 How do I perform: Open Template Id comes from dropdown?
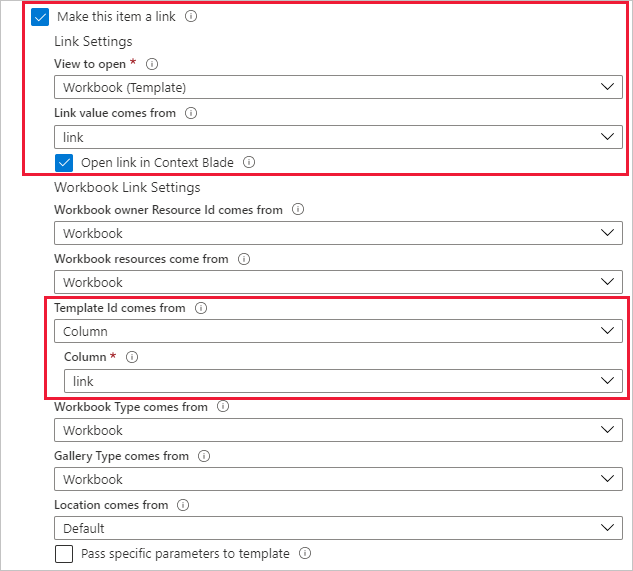coord(338,331)
